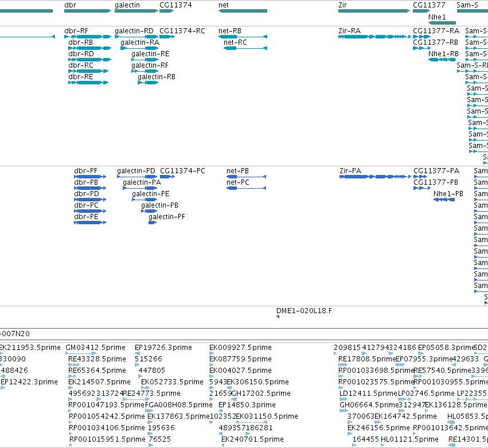Click EST RE65364.5prime
The width and height of the screenshot is (488, 448).
97,371
